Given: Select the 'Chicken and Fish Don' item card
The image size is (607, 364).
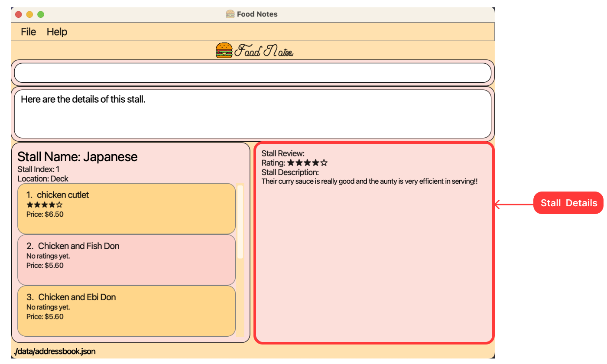Looking at the screenshot, I should click(x=127, y=260).
